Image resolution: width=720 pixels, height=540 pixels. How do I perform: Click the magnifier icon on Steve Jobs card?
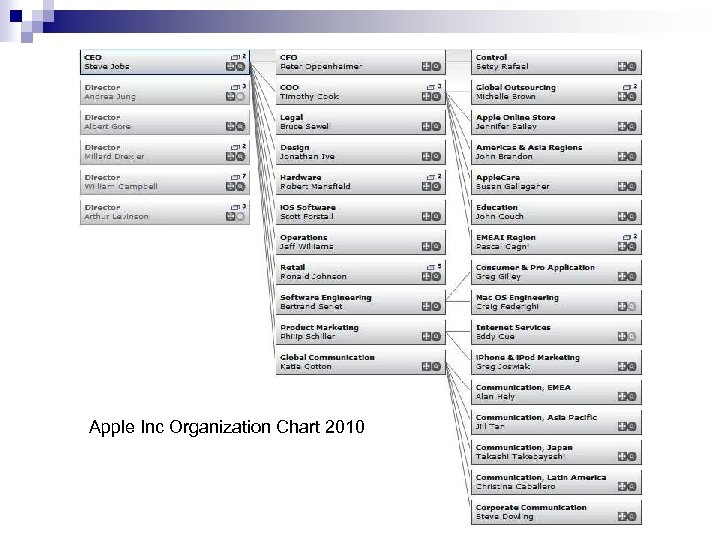click(241, 67)
